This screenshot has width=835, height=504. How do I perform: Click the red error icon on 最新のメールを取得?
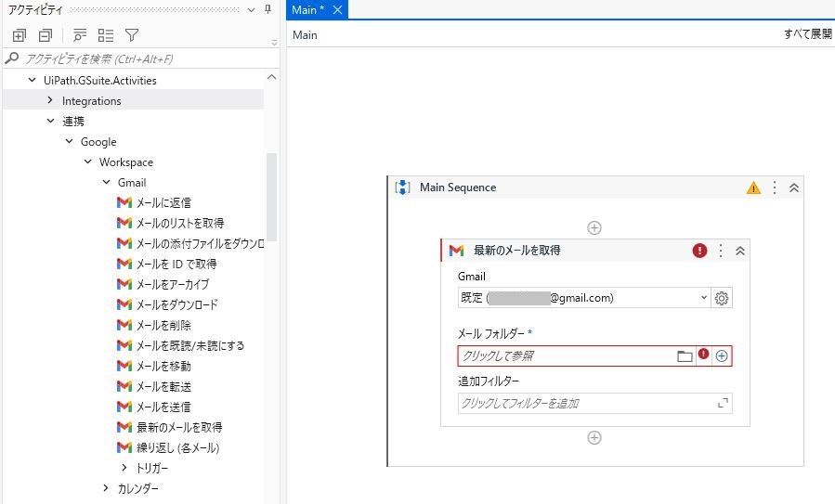click(699, 250)
